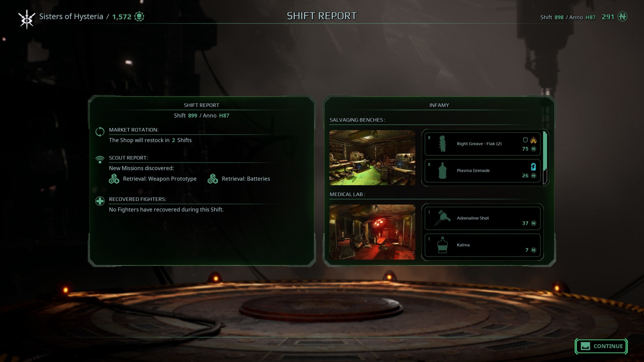
Task: Click the Market Rotation refresh icon
Action: coord(100,132)
